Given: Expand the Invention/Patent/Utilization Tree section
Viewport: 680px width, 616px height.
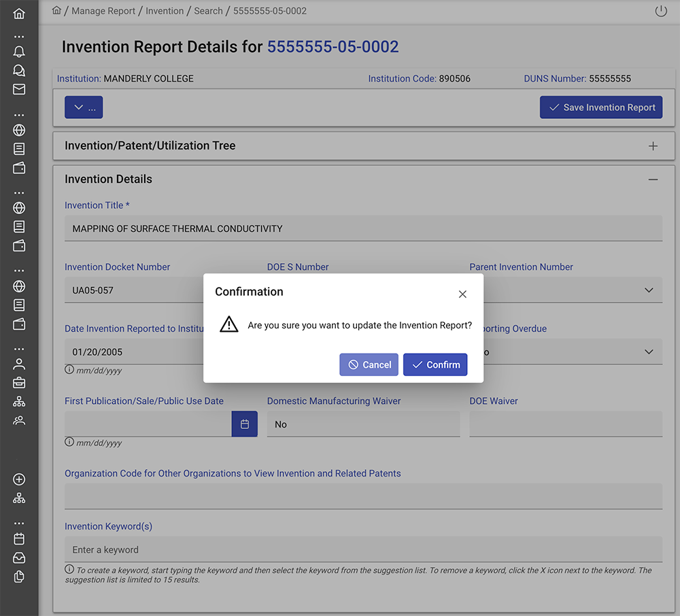Looking at the screenshot, I should tap(653, 146).
